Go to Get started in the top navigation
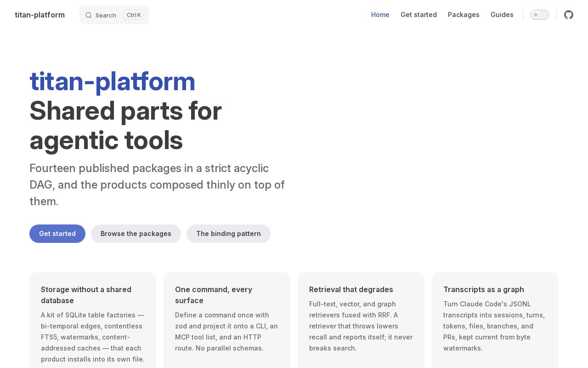Screen dimensions: 588x368 point(418,15)
